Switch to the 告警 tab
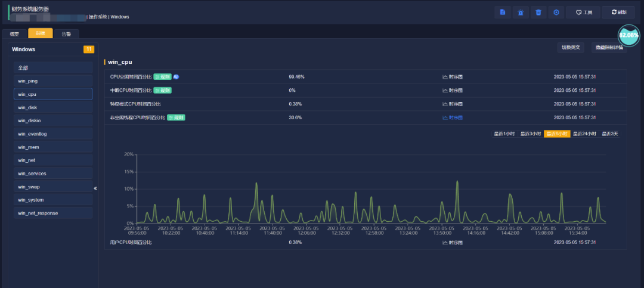Image resolution: width=644 pixels, height=288 pixels. pyautogui.click(x=66, y=34)
